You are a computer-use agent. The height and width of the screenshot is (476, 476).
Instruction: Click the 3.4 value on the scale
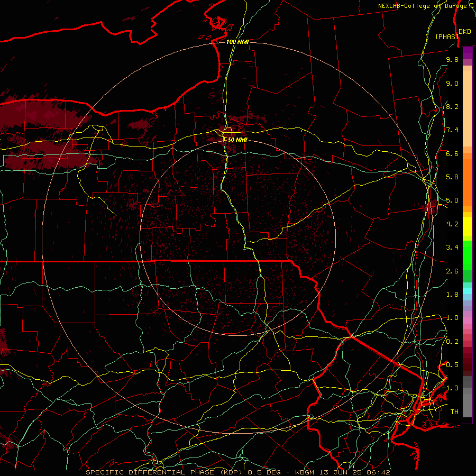[452, 248]
